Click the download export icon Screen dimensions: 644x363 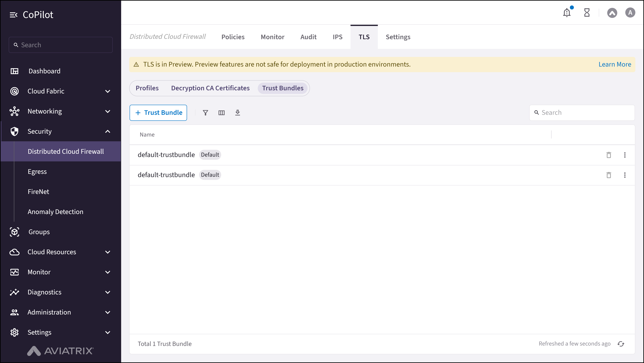pos(238,113)
